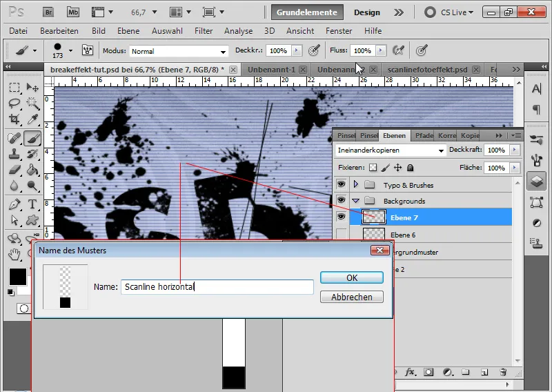
Task: Expand the Typo & Brushes group
Action: pos(355,184)
